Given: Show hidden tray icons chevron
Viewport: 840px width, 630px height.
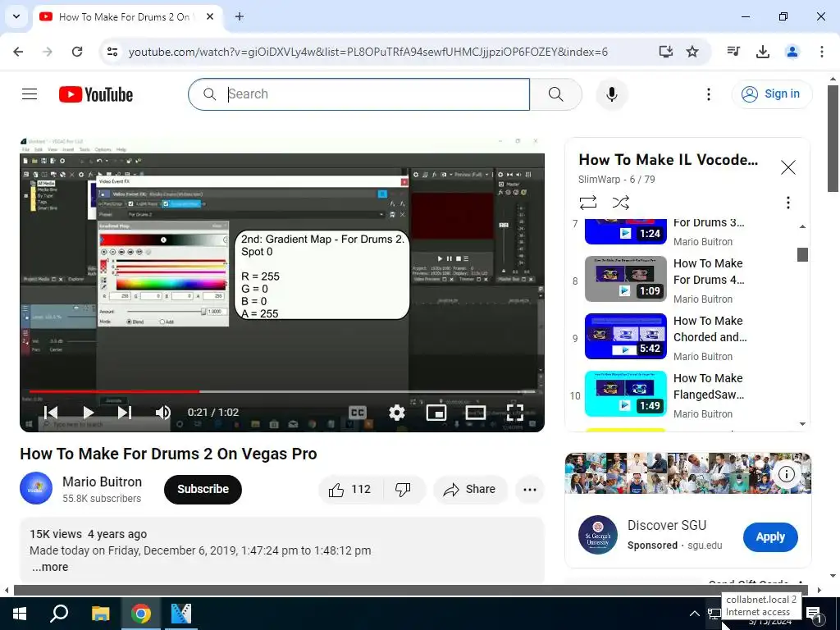Looking at the screenshot, I should (x=694, y=614).
